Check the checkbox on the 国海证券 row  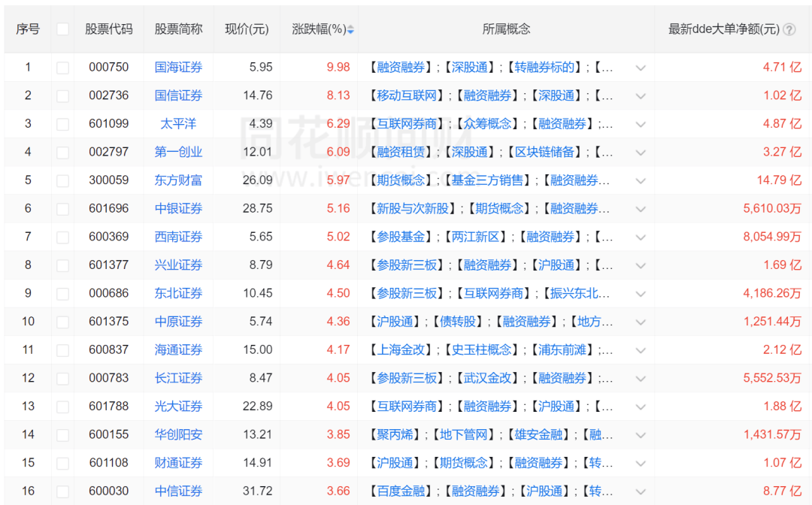pos(62,67)
